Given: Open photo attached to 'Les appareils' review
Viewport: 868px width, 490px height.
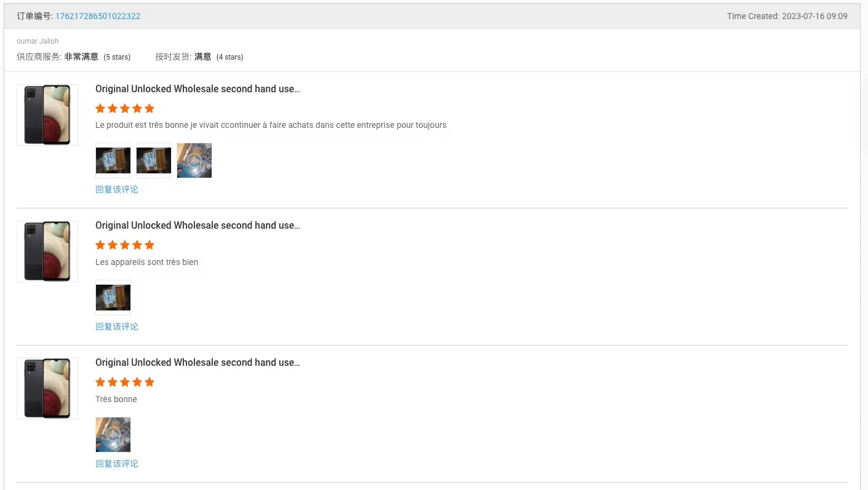Looking at the screenshot, I should pyautogui.click(x=113, y=298).
